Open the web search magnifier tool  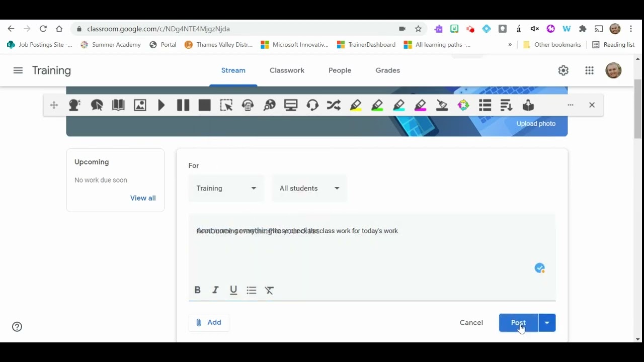(270, 105)
